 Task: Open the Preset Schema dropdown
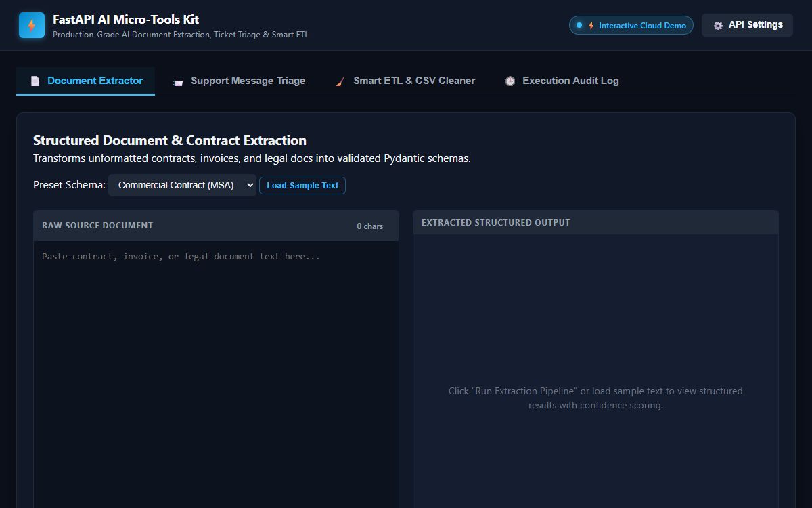(182, 185)
